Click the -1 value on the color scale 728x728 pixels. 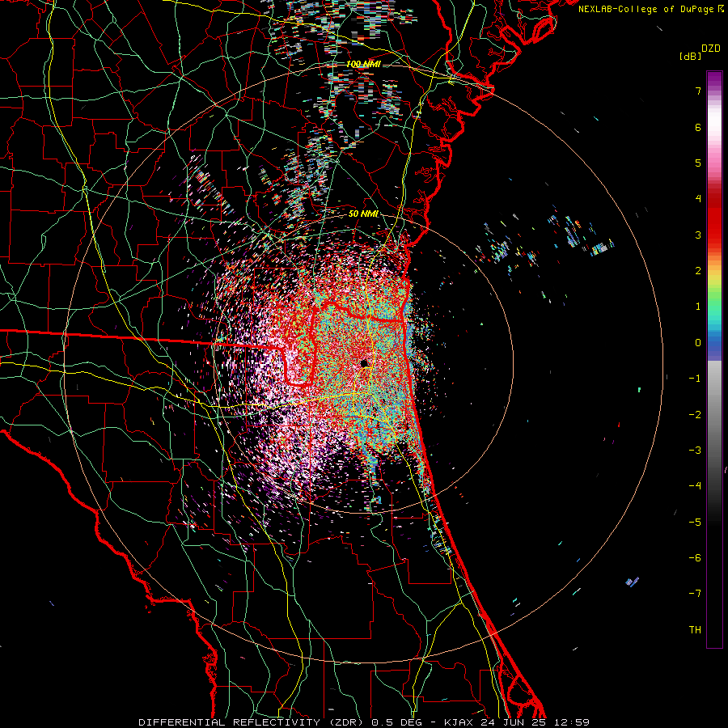695,379
